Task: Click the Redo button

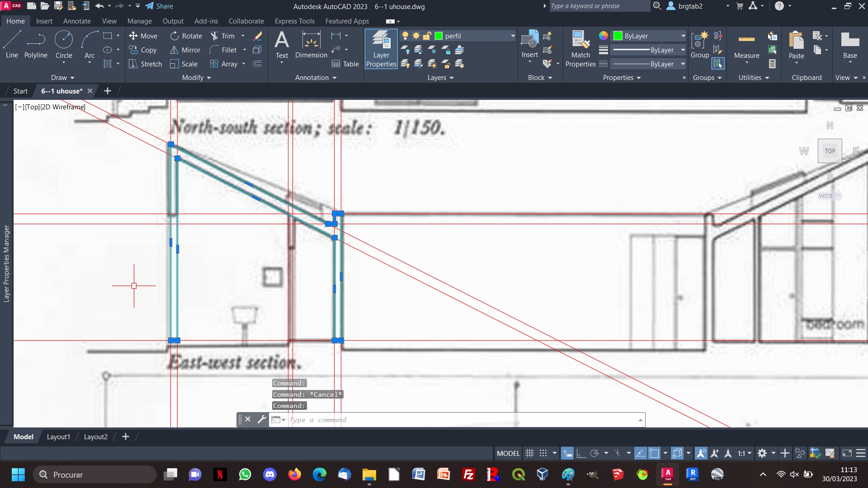Action: pyautogui.click(x=119, y=6)
